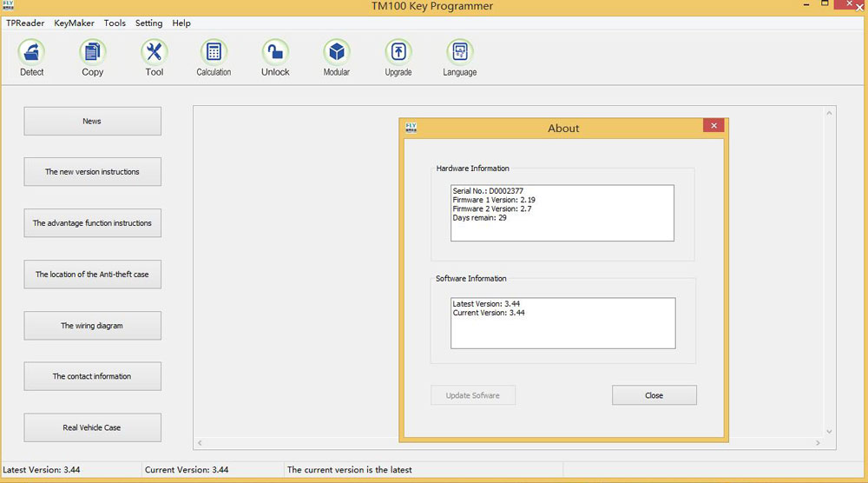This screenshot has width=868, height=483.
Task: Close the About dialog with red X
Action: point(713,125)
